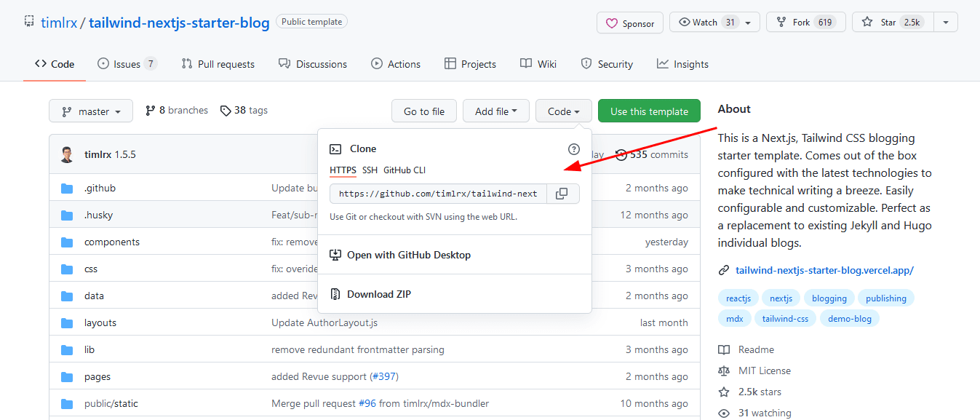This screenshot has height=420, width=980.
Task: Star the repository
Action: pyautogui.click(x=893, y=23)
